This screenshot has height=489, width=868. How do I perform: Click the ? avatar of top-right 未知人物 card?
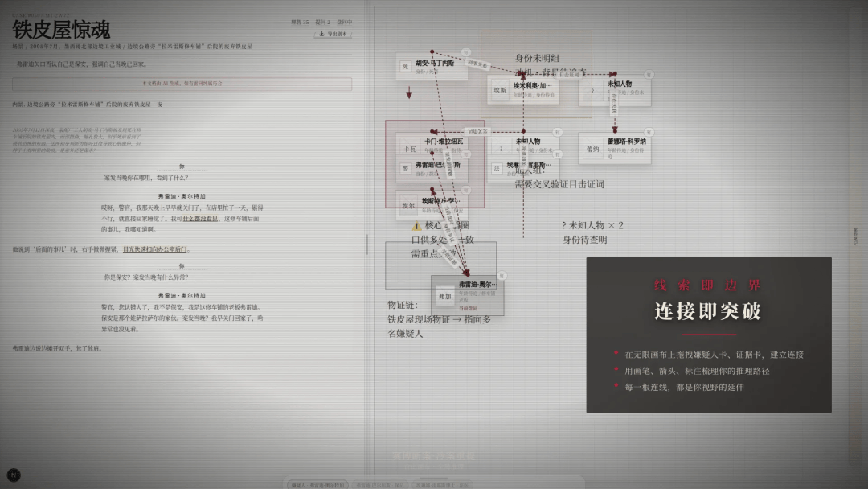(592, 91)
